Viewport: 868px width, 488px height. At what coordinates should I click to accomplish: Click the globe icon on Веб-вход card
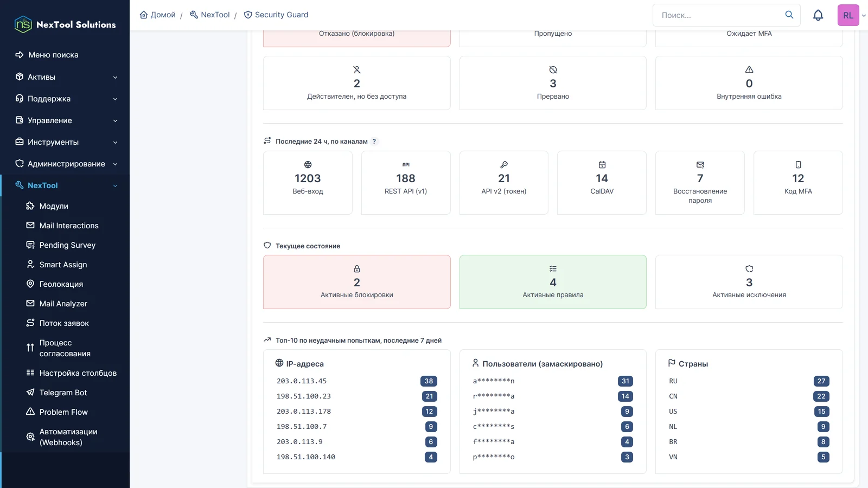[308, 165]
